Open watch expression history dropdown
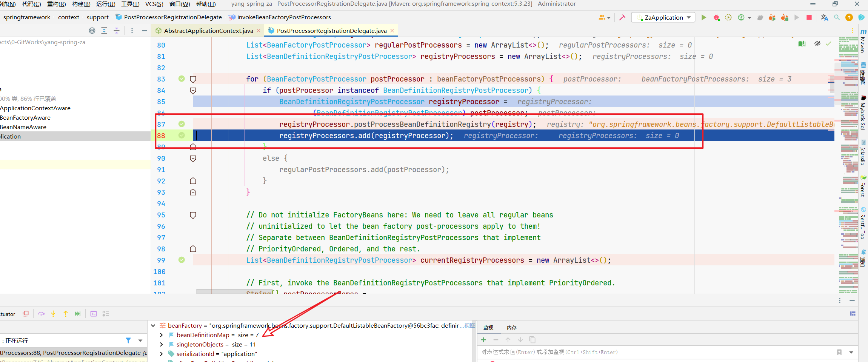 pos(851,352)
